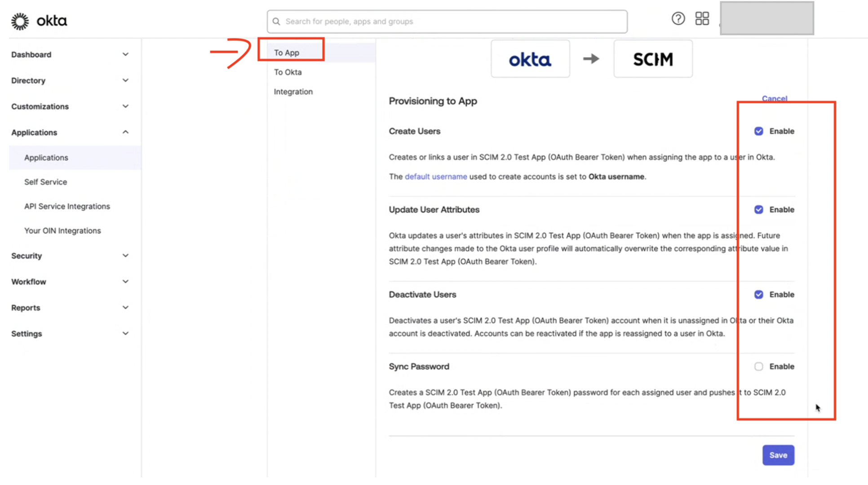The width and height of the screenshot is (868, 485).
Task: Click the Workflow menu label
Action: click(x=29, y=282)
